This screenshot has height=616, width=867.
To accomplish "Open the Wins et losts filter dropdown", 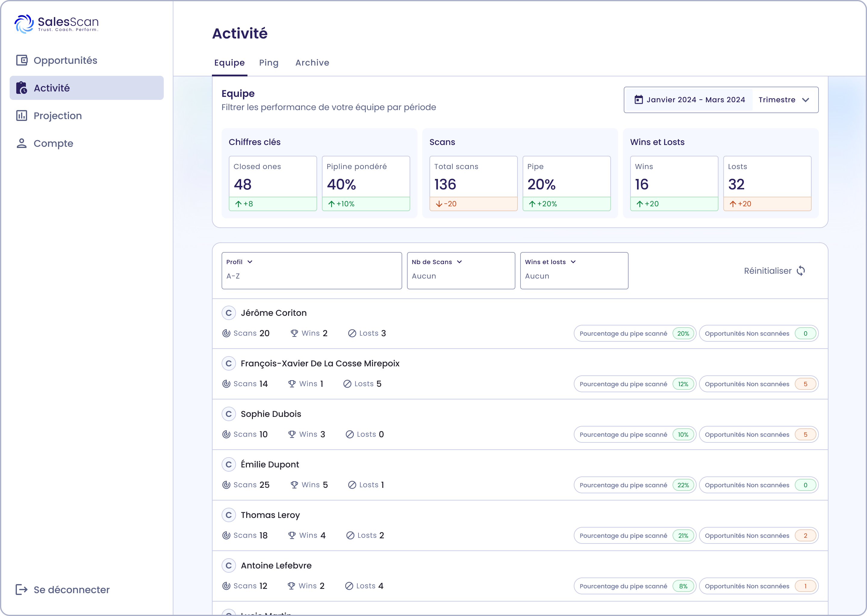I will [x=550, y=262].
